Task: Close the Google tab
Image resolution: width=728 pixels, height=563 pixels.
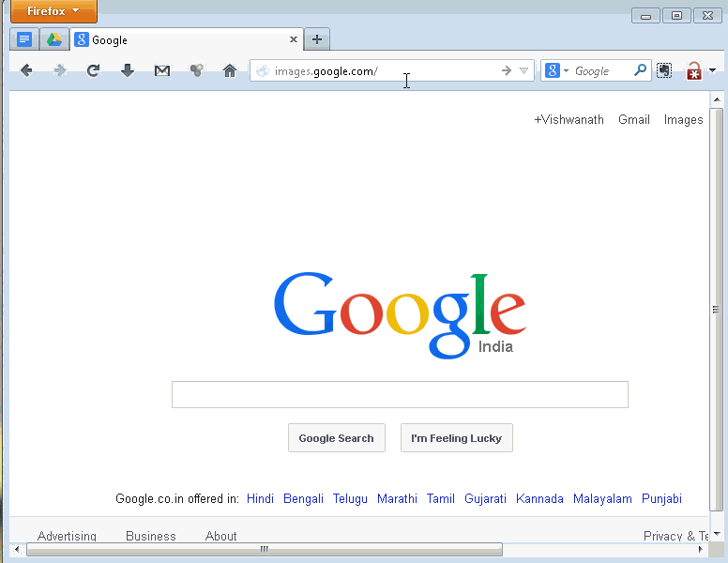Action: [294, 39]
